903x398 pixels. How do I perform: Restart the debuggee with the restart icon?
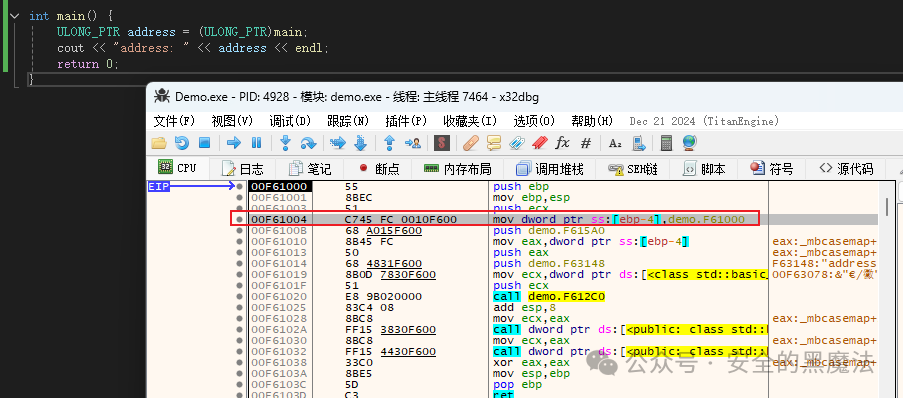pos(182,142)
